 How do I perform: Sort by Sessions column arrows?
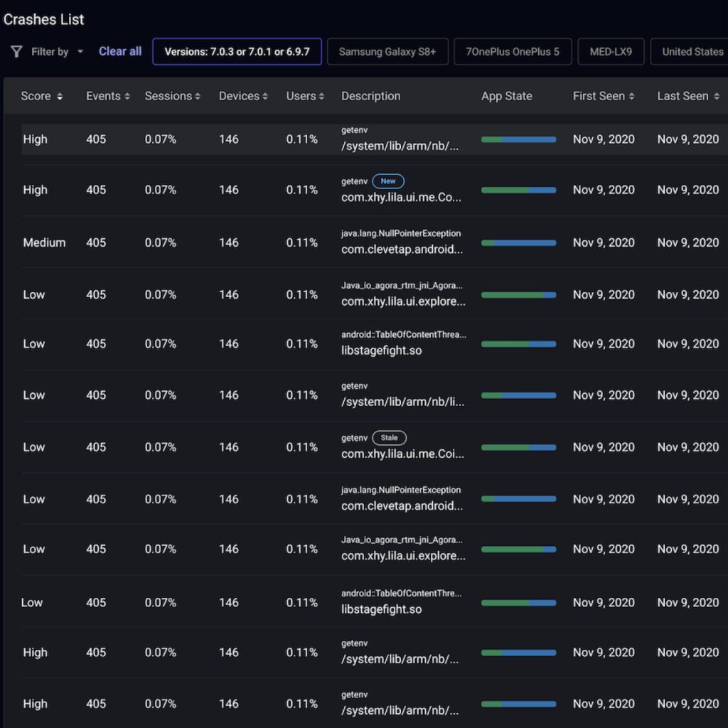coord(198,97)
